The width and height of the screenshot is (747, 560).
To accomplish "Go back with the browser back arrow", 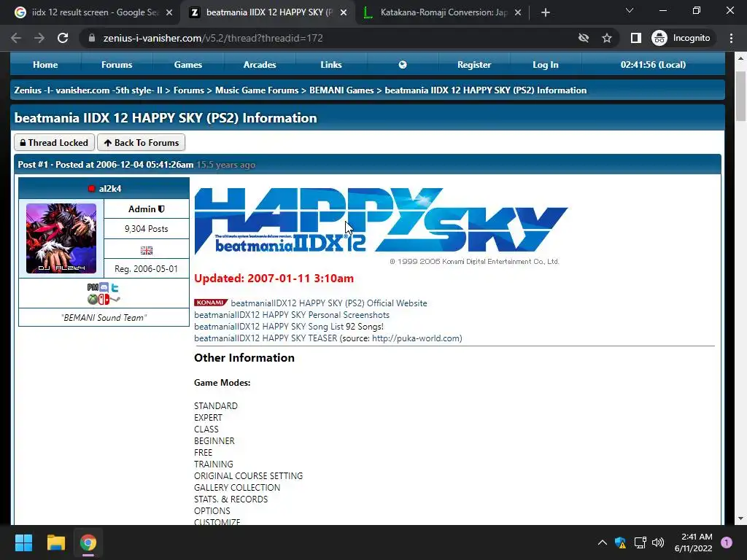I will pos(16,38).
